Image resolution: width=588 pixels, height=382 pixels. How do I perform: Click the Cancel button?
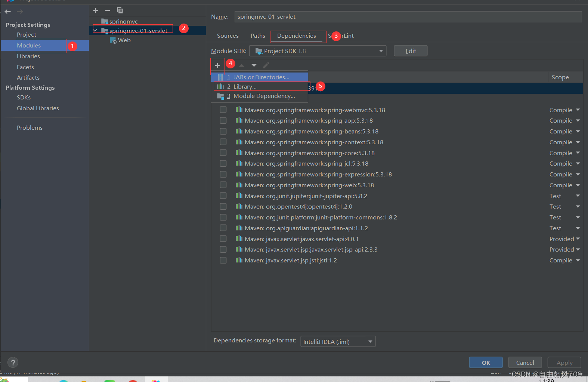525,363
